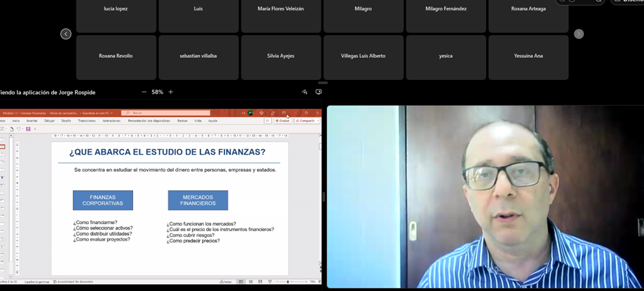
Task: Click the new slide page icon in quick access
Action: click(x=12, y=129)
